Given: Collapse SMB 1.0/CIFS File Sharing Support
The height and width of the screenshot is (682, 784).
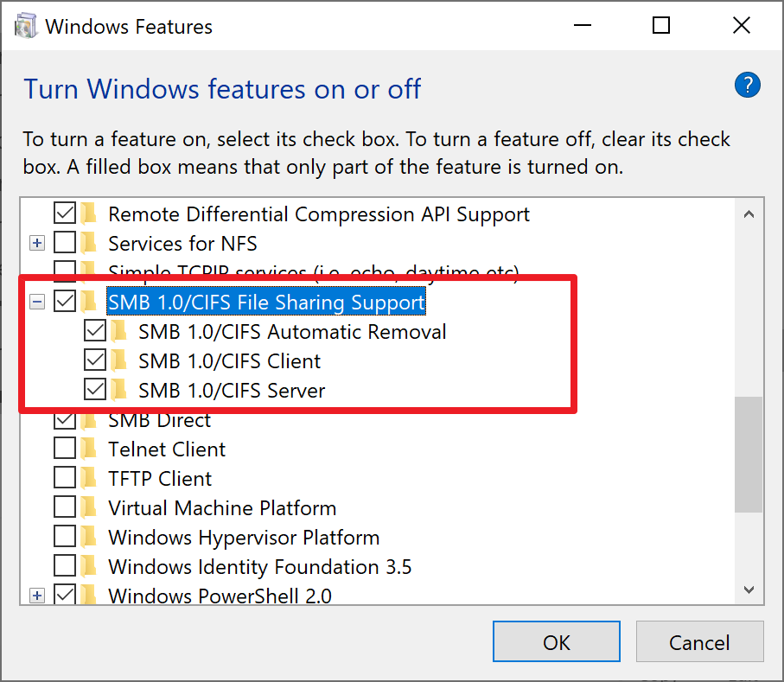Looking at the screenshot, I should 37,302.
